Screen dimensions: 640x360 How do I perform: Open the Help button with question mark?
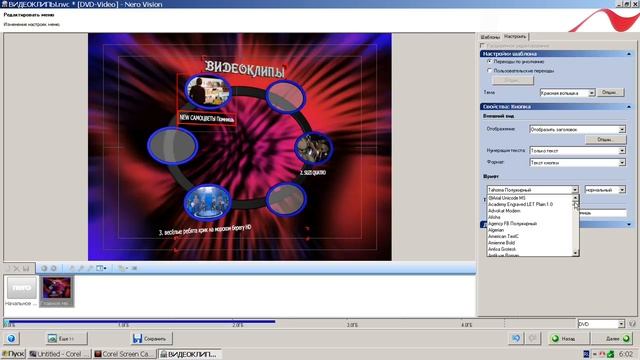11,338
